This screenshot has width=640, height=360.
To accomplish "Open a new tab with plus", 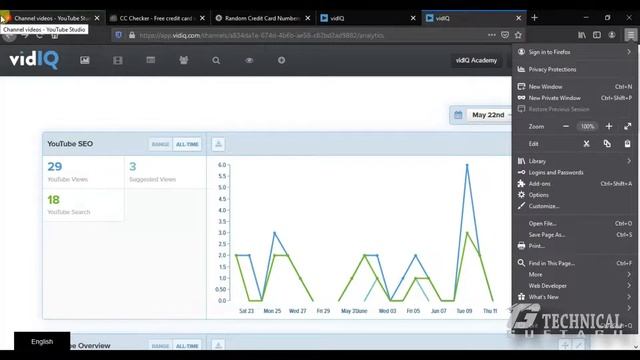I will pyautogui.click(x=534, y=18).
